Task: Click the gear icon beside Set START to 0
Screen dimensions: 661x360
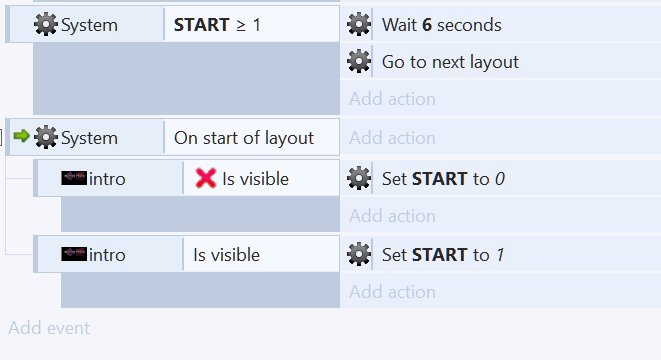Action: click(x=359, y=178)
